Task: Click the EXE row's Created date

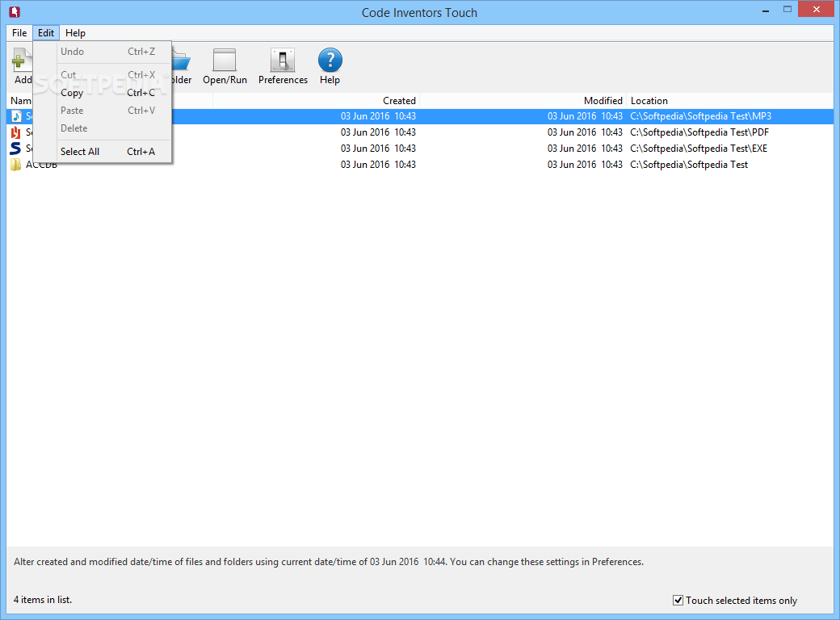Action: [x=378, y=149]
